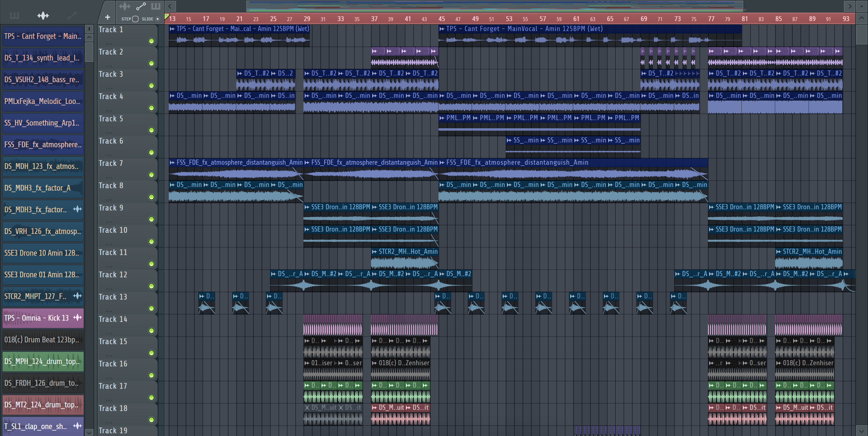Click waveform icon beside TPS - Omnia - Kick 13

(x=77, y=317)
